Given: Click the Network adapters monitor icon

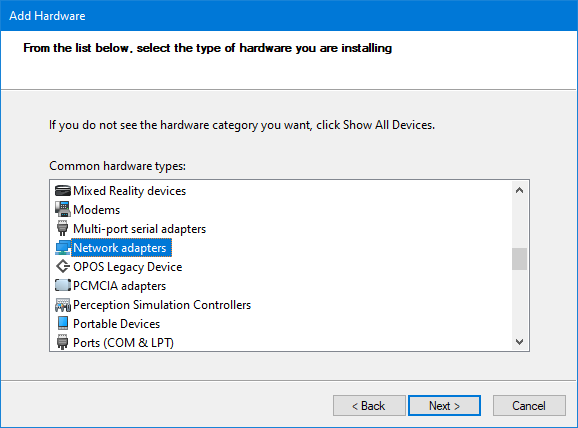Looking at the screenshot, I should [63, 248].
